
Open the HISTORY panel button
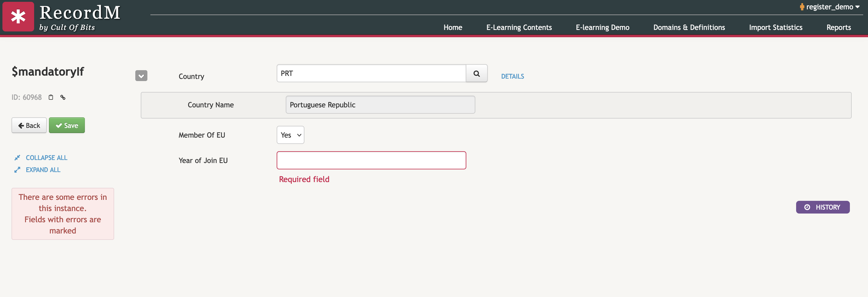pyautogui.click(x=822, y=207)
